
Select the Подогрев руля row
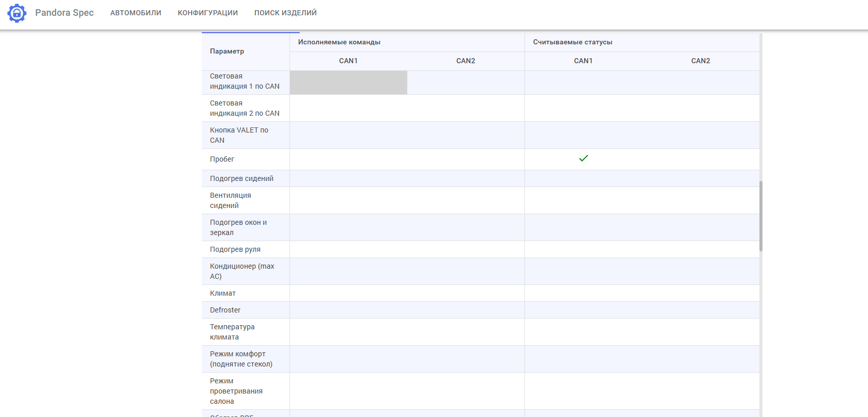click(235, 249)
